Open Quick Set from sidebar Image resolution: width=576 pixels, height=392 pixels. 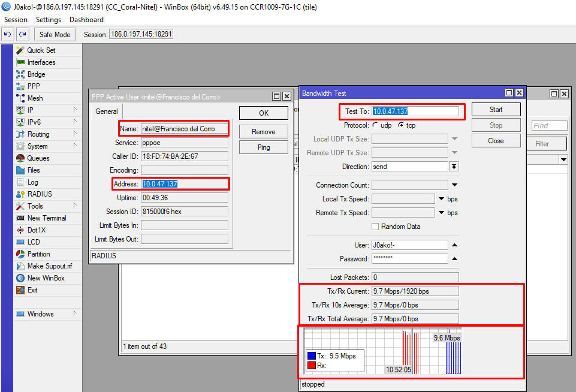(41, 50)
